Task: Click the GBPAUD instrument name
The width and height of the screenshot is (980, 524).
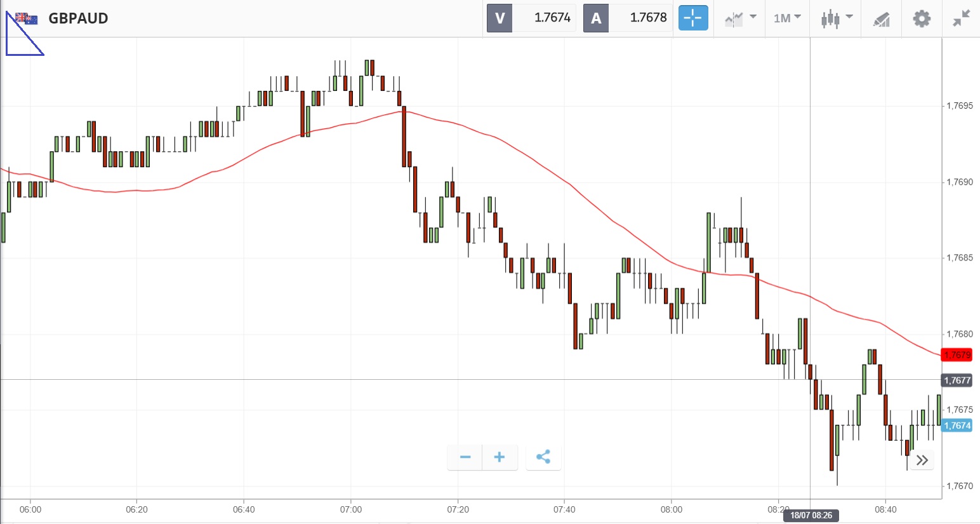Action: click(78, 18)
